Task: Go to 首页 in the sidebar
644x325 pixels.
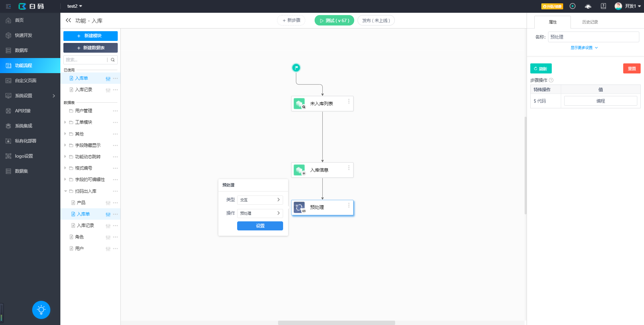Action: click(30, 20)
